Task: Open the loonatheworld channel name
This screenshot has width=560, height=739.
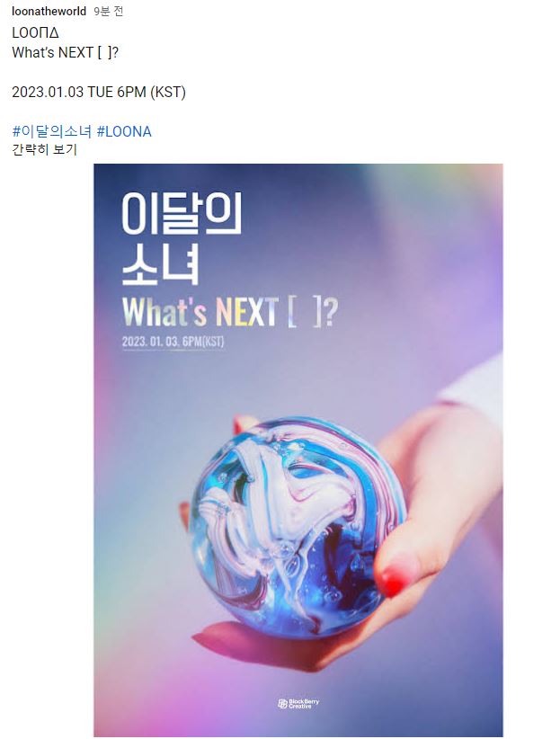Action: point(49,12)
